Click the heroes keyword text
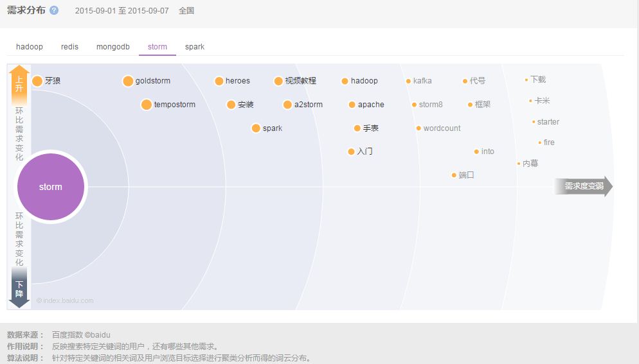Image resolution: width=639 pixels, height=364 pixels. [238, 81]
